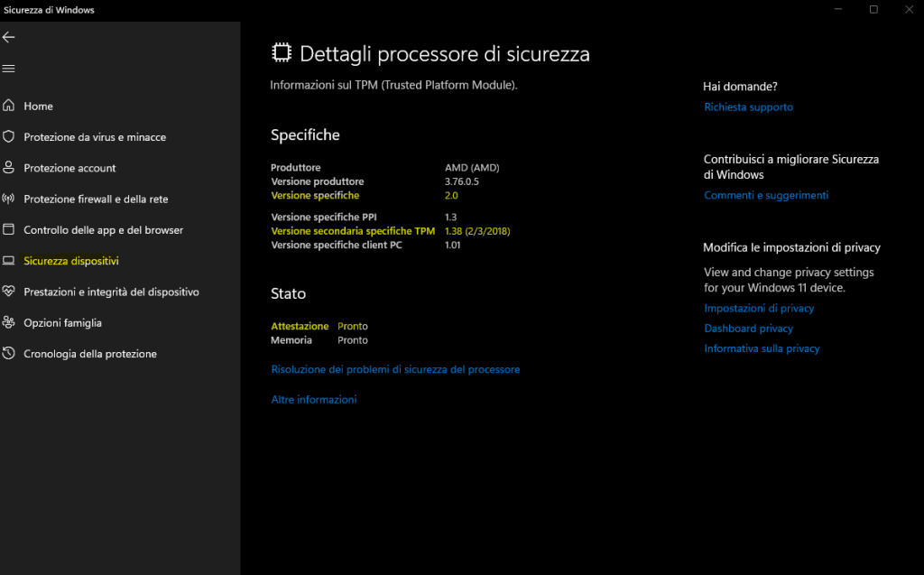Click the firewall network signal icon
924x575 pixels.
[9, 199]
